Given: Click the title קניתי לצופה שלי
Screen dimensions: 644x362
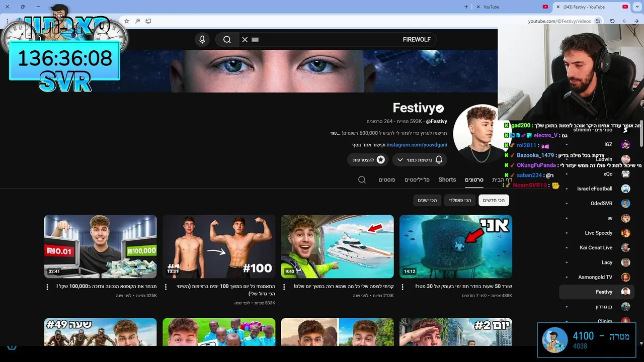Looking at the screenshot, I should point(344,286).
